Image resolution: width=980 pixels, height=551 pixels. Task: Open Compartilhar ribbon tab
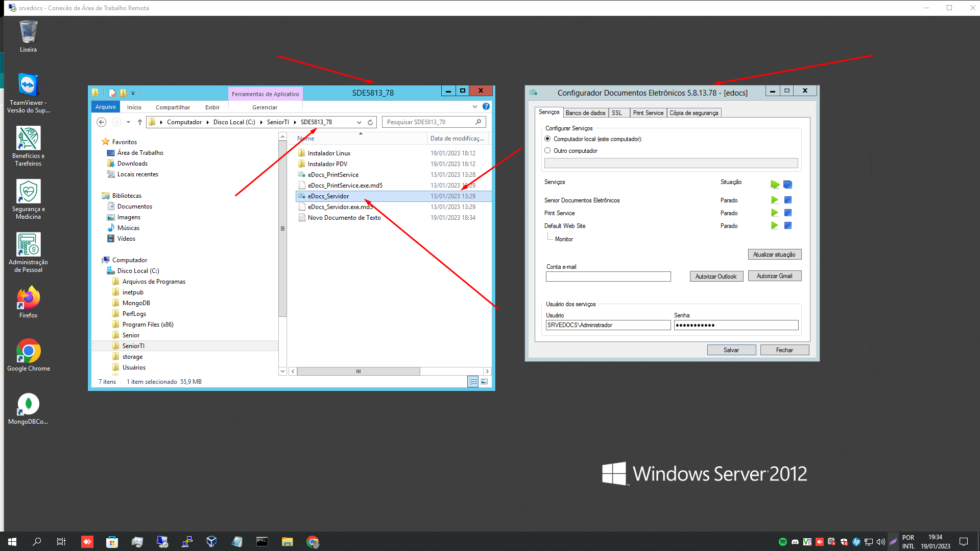(x=173, y=107)
